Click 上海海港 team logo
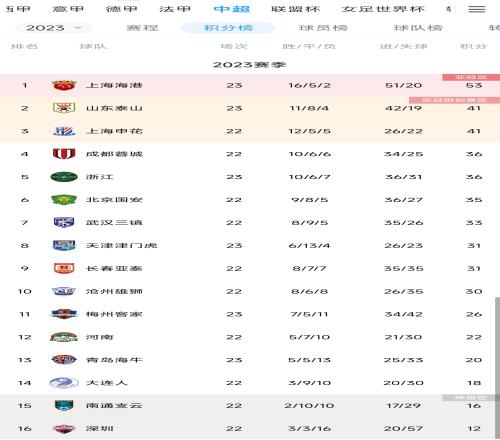 [64, 85]
